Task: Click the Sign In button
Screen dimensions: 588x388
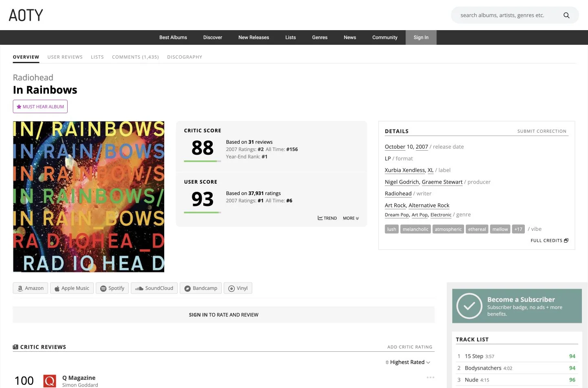Action: (421, 37)
